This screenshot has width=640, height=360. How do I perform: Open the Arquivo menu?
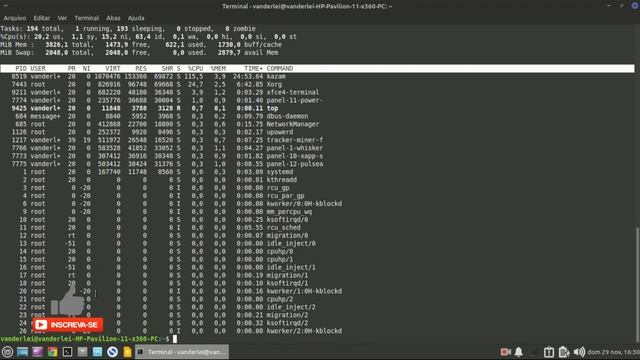(x=15, y=18)
